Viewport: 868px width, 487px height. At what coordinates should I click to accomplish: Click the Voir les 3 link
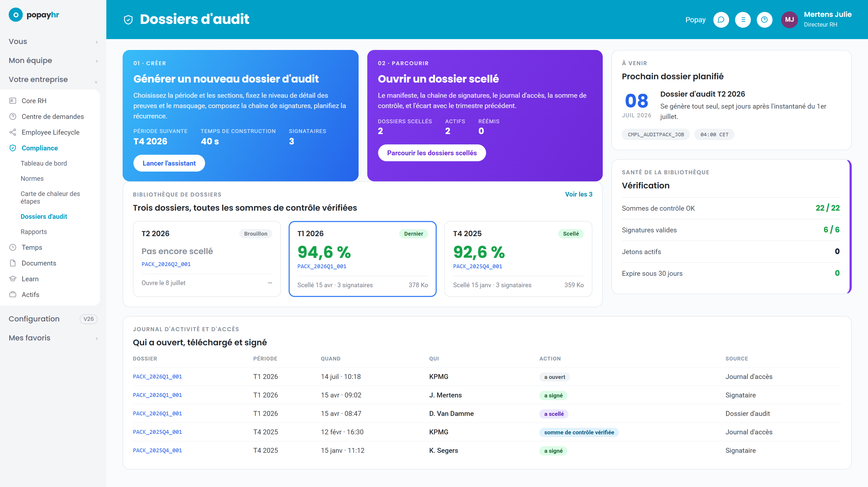pyautogui.click(x=579, y=194)
